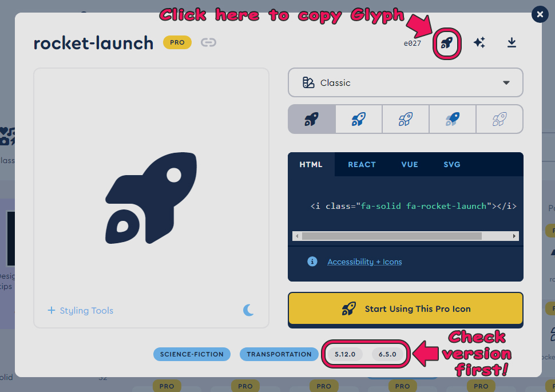Copy the icon's share link
The image size is (555, 392).
click(208, 42)
